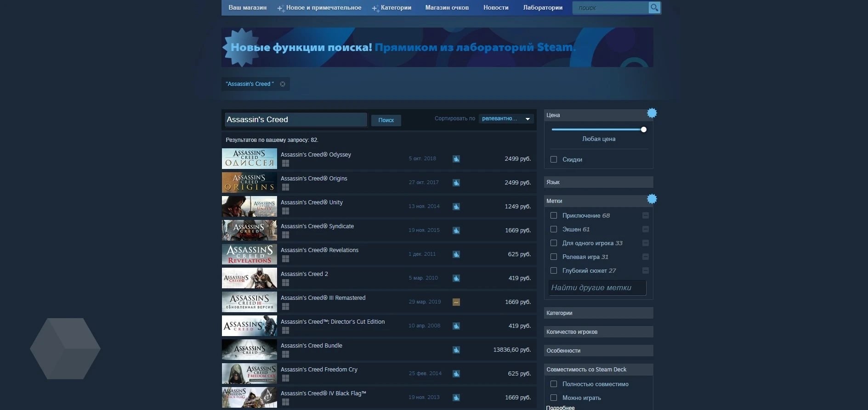The image size is (868, 410).
Task: Click Windows icon under Director's Cut Edition
Action: coord(285,331)
